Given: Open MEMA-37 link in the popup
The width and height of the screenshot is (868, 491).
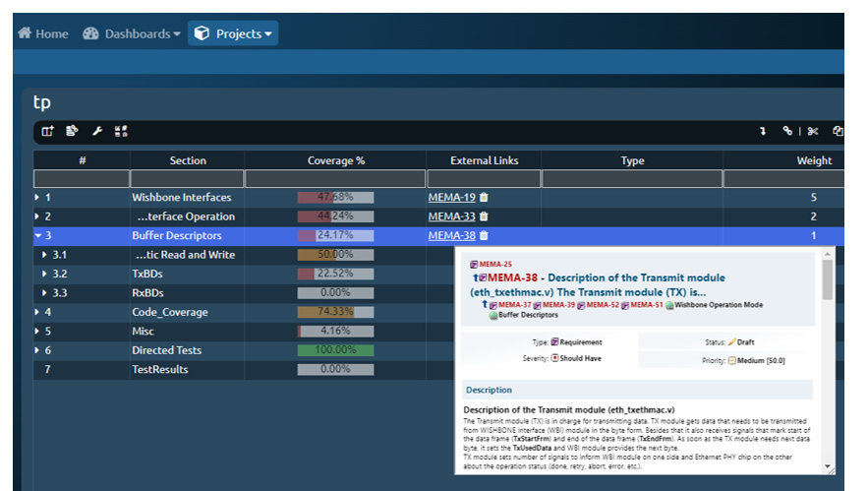Looking at the screenshot, I should coord(513,305).
